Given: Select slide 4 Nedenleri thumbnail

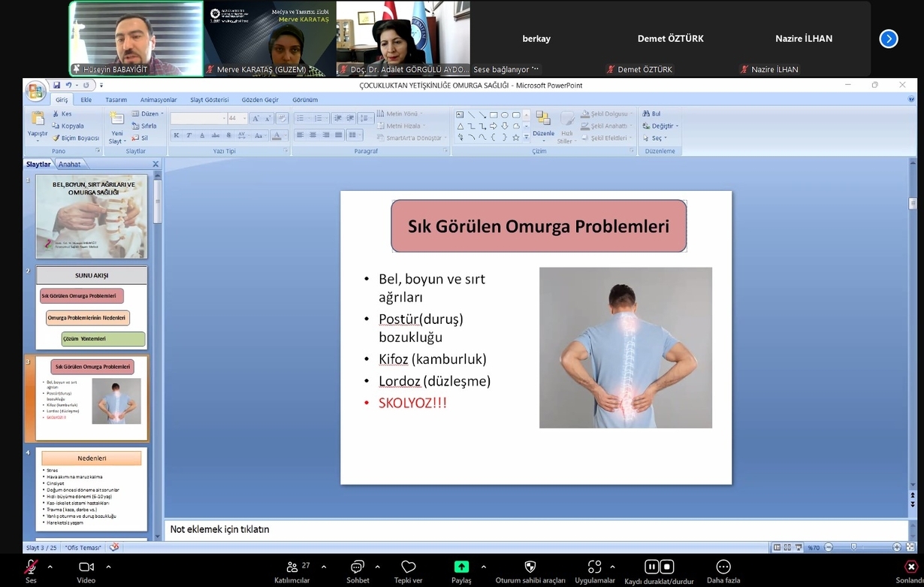Looking at the screenshot, I should (x=91, y=489).
